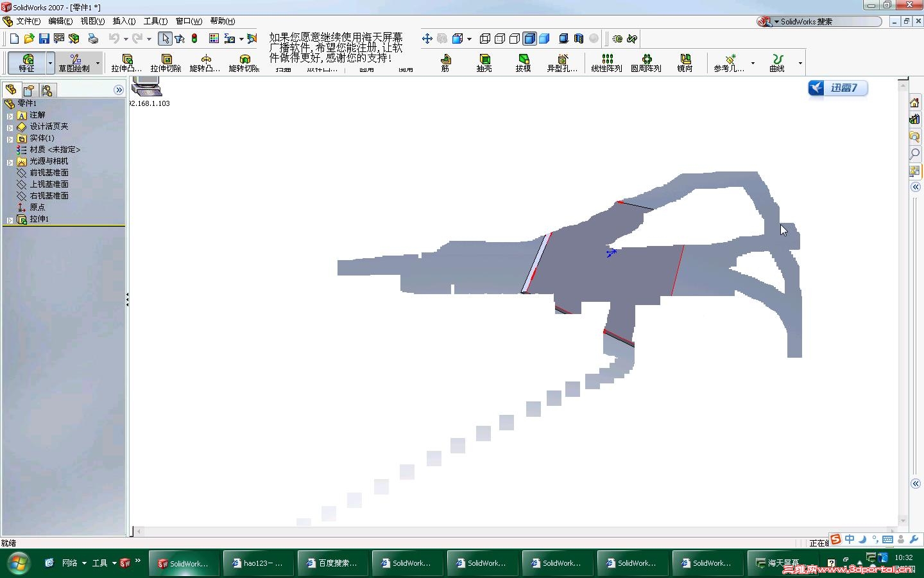
Task: Open the 编辑(E) menu
Action: pyautogui.click(x=60, y=21)
